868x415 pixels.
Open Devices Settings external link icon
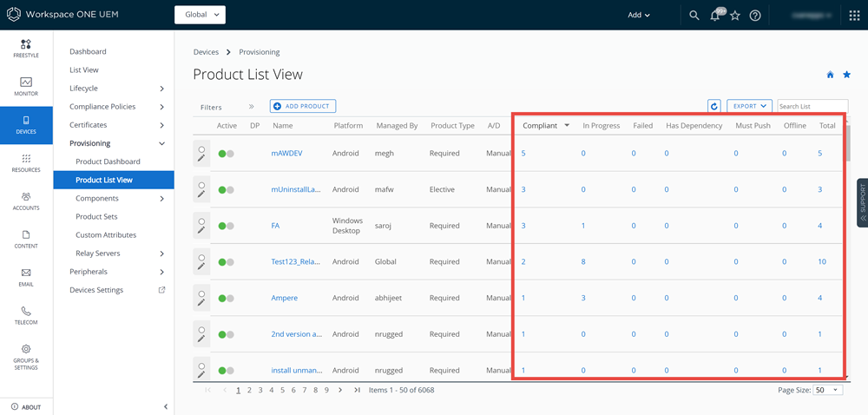pyautogui.click(x=161, y=289)
